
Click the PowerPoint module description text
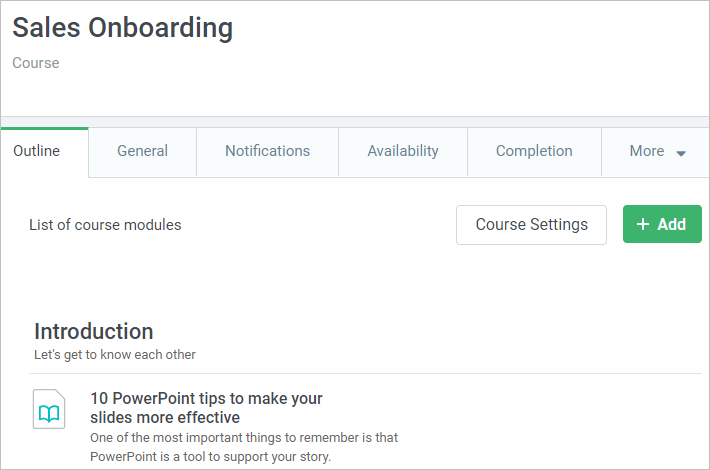[x=244, y=447]
